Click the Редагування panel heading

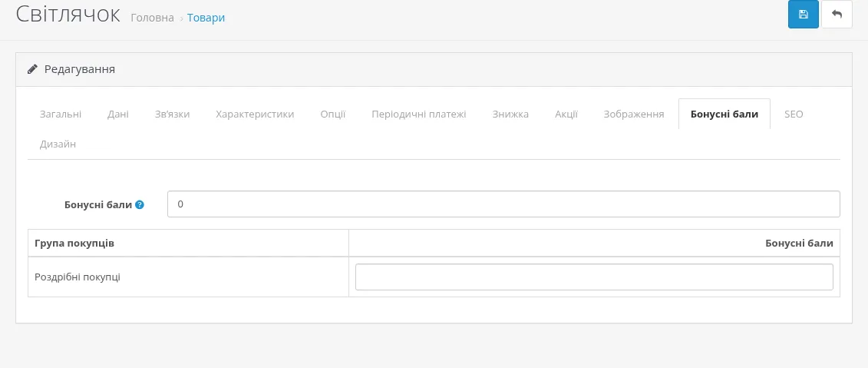[80, 69]
